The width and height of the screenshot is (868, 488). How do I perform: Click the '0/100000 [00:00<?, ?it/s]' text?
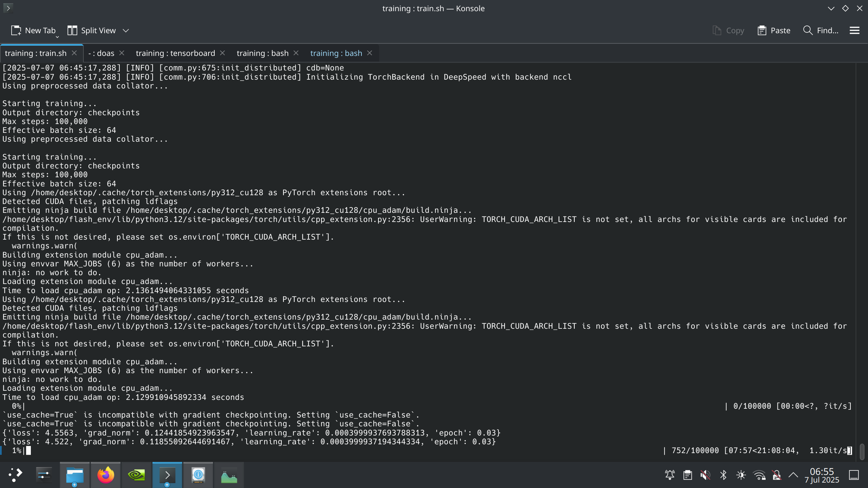pyautogui.click(x=793, y=406)
